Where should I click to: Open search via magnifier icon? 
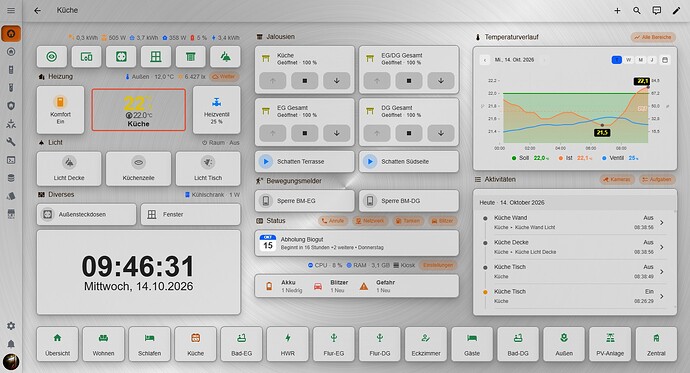coord(637,11)
